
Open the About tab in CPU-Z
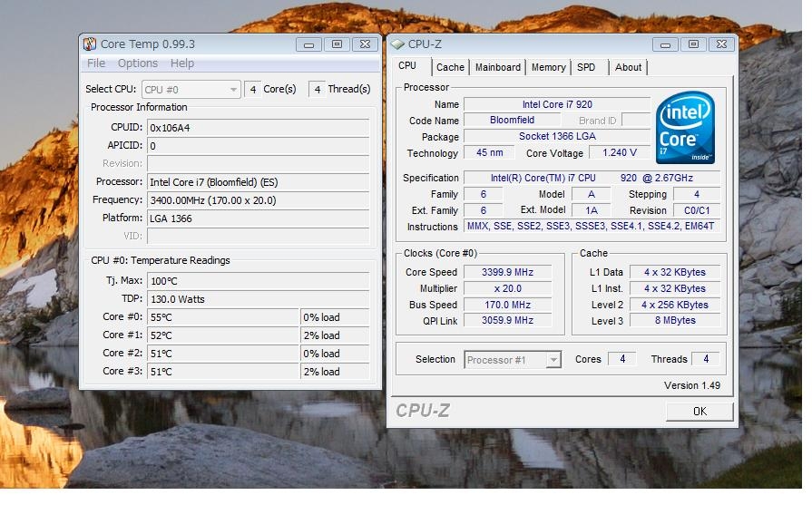point(628,67)
